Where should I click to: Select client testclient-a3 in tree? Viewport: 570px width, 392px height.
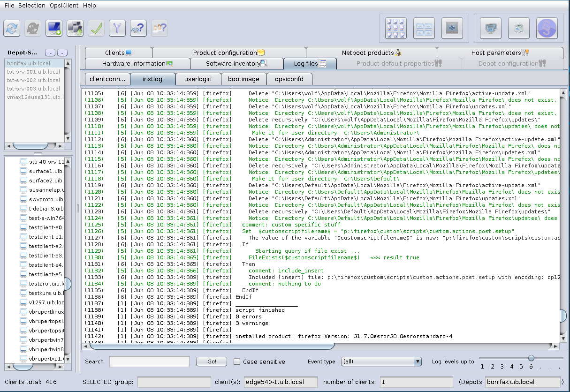coord(46,256)
